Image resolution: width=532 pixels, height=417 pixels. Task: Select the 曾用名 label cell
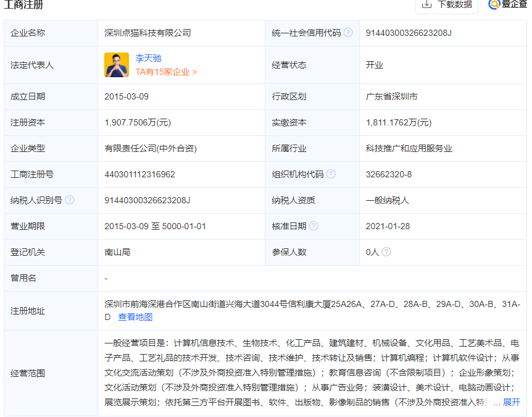pos(51,278)
